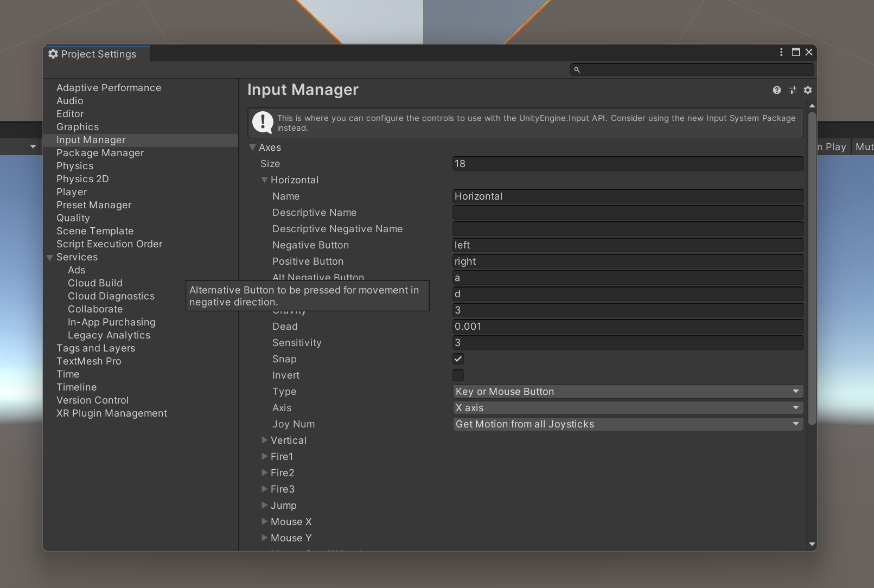The height and width of the screenshot is (588, 874).
Task: Click the Name field containing Horizontal
Action: [628, 196]
